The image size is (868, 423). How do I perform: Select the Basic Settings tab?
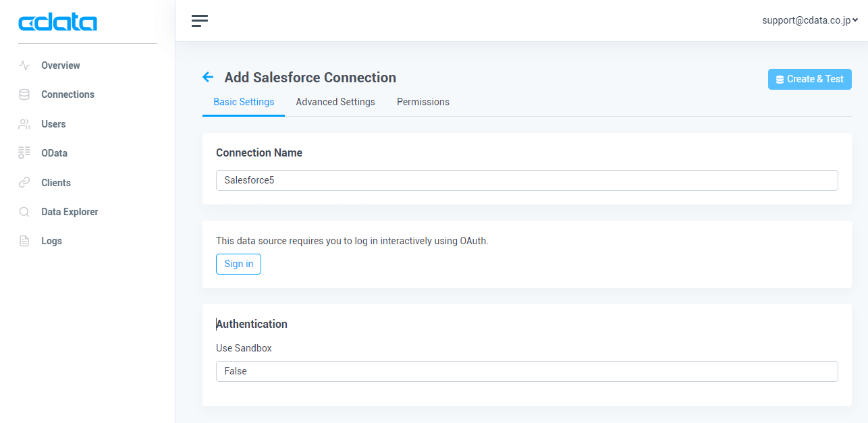click(244, 102)
